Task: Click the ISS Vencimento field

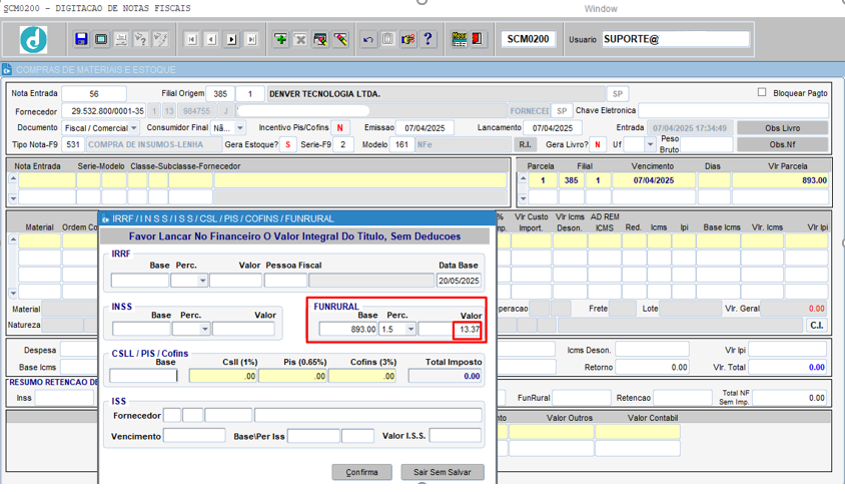Action: (194, 435)
